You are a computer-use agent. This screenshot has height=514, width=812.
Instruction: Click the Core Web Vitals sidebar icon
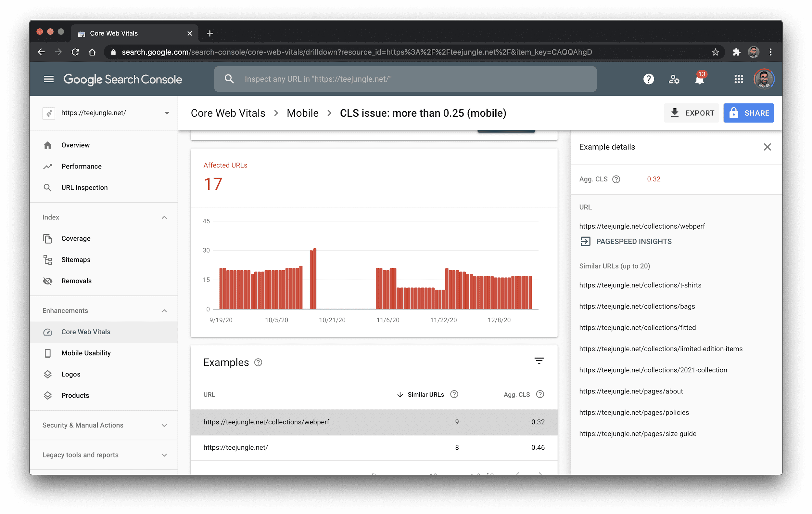(x=48, y=332)
